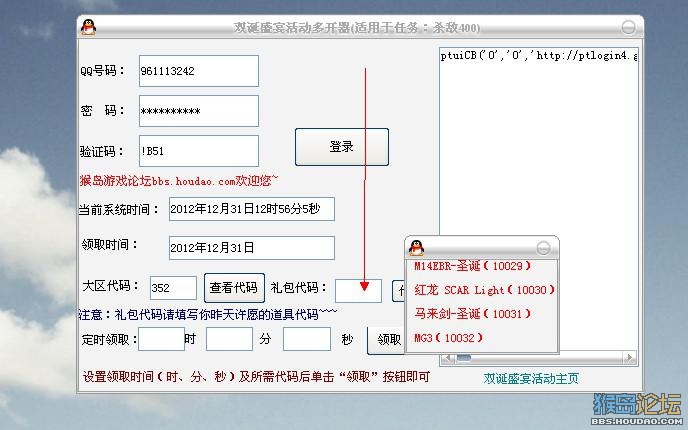Click the round button in the popup title bar
Screen dimensions: 688x430
click(x=543, y=248)
